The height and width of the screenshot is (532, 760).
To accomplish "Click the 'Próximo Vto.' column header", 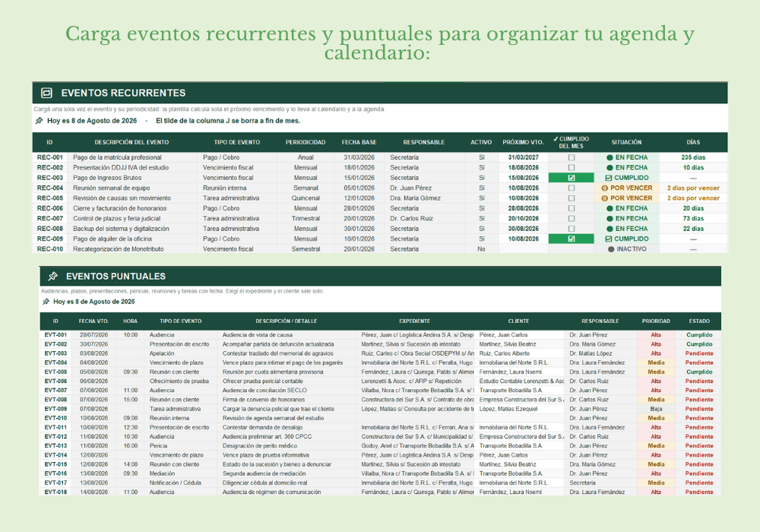I will coord(523,142).
